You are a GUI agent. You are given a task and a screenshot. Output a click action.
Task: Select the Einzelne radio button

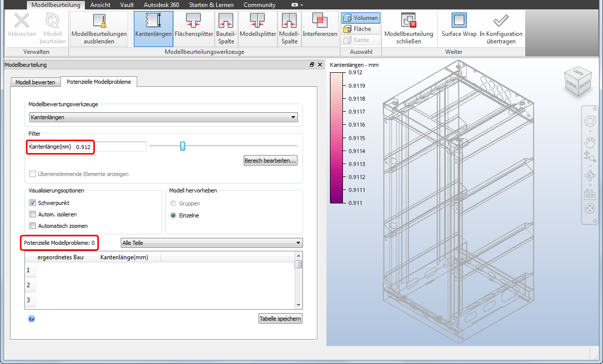[173, 215]
